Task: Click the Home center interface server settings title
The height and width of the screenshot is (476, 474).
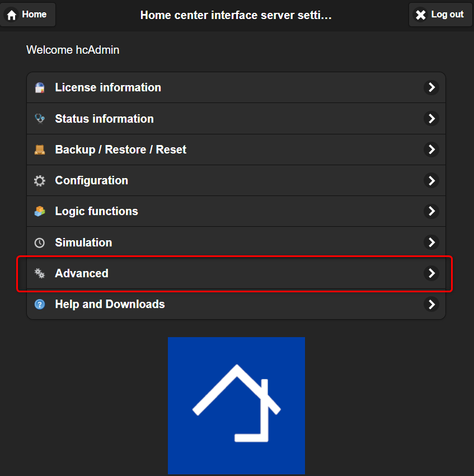Action: pyautogui.click(x=236, y=15)
